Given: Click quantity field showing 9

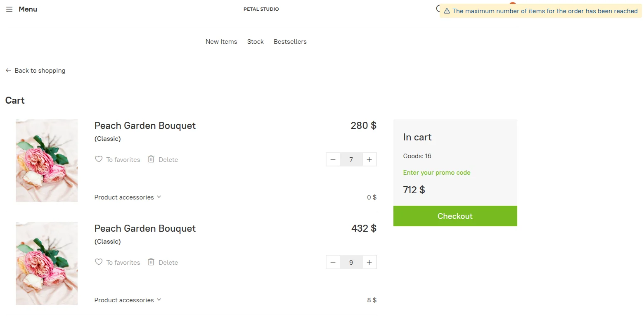Looking at the screenshot, I should coord(351,262).
